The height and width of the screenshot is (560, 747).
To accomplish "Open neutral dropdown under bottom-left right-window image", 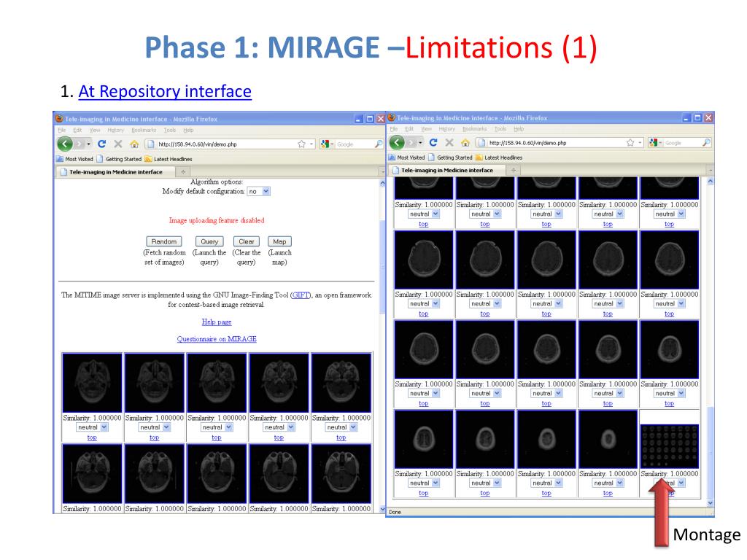I will click(x=424, y=483).
